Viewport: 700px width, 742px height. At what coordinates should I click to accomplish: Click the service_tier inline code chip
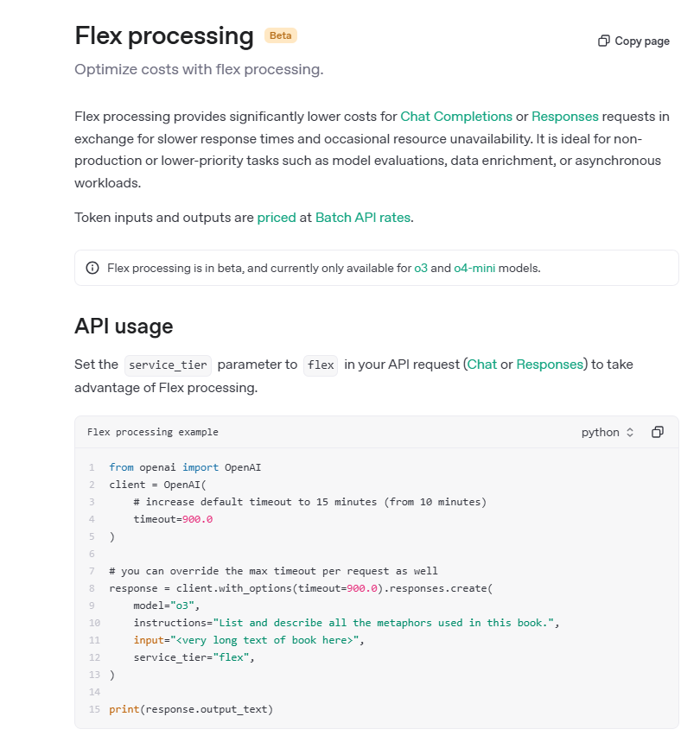tap(168, 365)
